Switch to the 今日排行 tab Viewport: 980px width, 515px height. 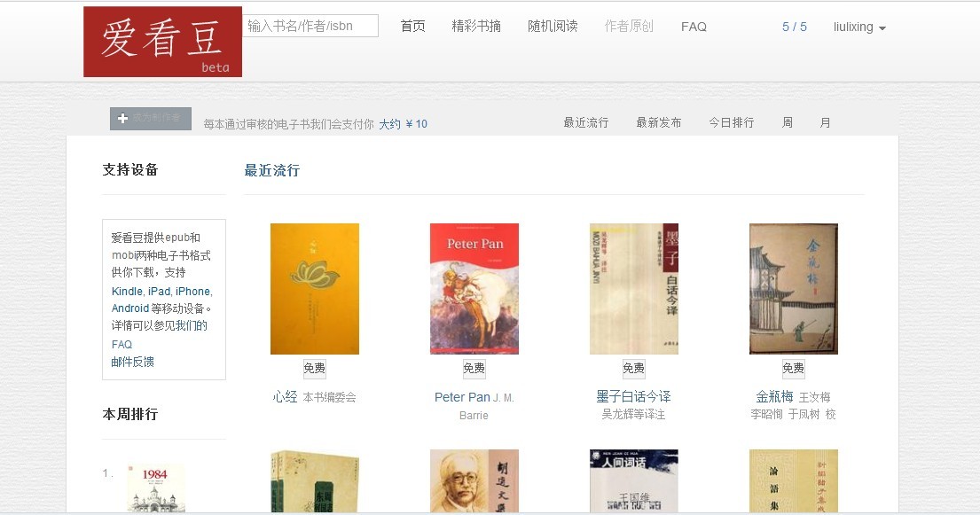coord(732,122)
